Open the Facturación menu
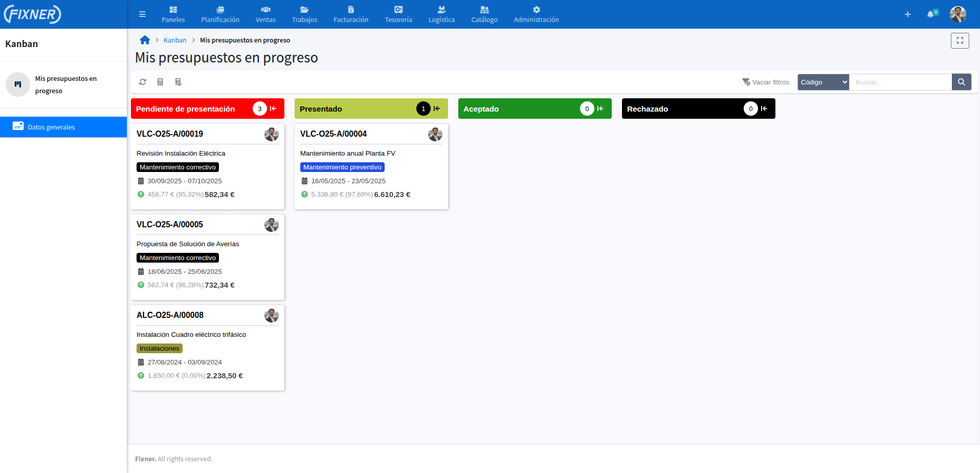The width and height of the screenshot is (980, 473). coord(351,14)
